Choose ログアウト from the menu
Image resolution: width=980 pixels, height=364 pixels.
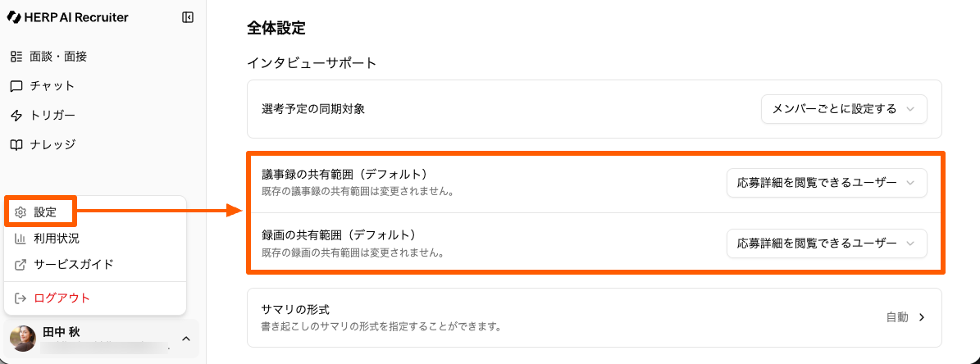tap(62, 298)
